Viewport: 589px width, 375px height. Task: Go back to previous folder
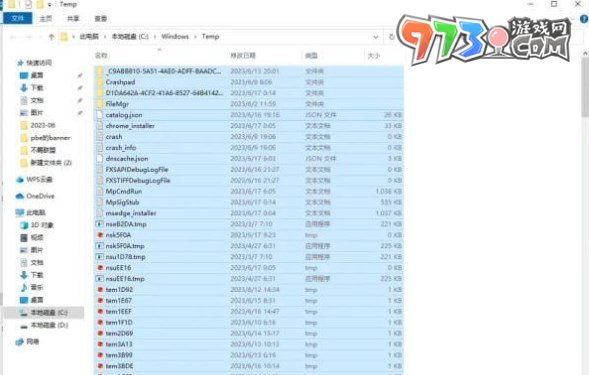[x=13, y=36]
